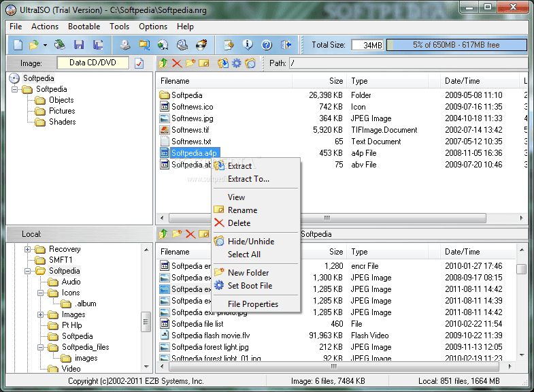Screen dimensions: 534x392
Task: Open the Bootable menu
Action: tap(84, 27)
